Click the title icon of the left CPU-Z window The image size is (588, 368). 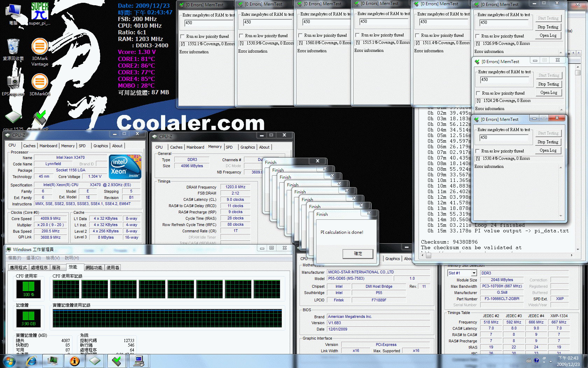pyautogui.click(x=8, y=135)
